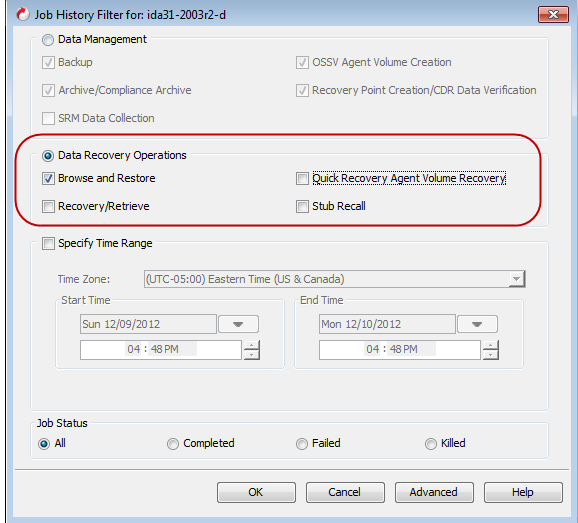This screenshot has width=578, height=523.
Task: Open the Time Zone dropdown
Action: coord(517,279)
